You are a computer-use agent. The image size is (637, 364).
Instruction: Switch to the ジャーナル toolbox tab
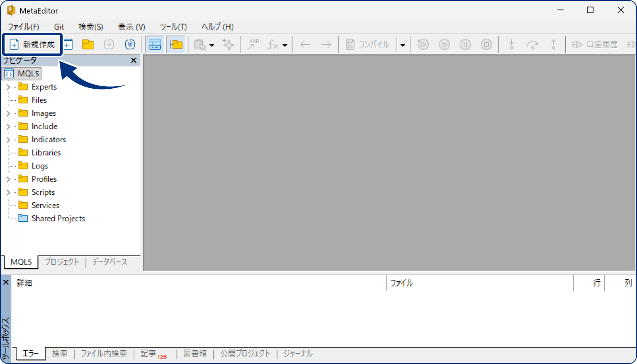298,354
